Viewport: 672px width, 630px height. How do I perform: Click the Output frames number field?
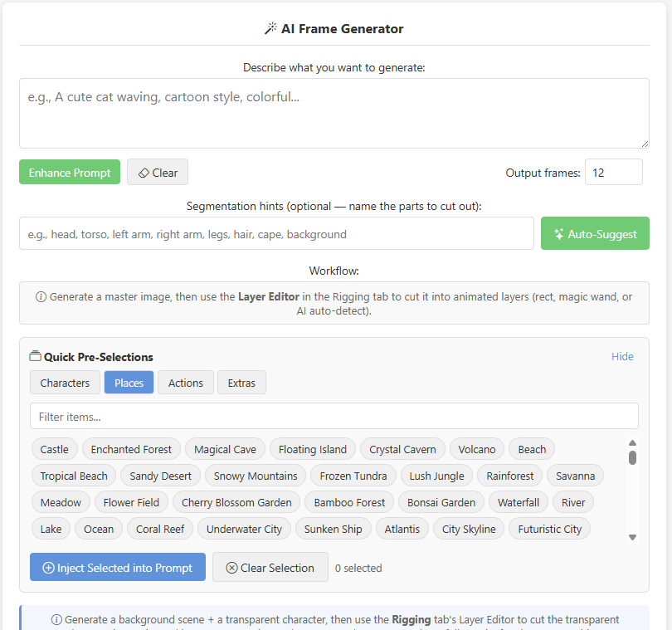click(614, 173)
